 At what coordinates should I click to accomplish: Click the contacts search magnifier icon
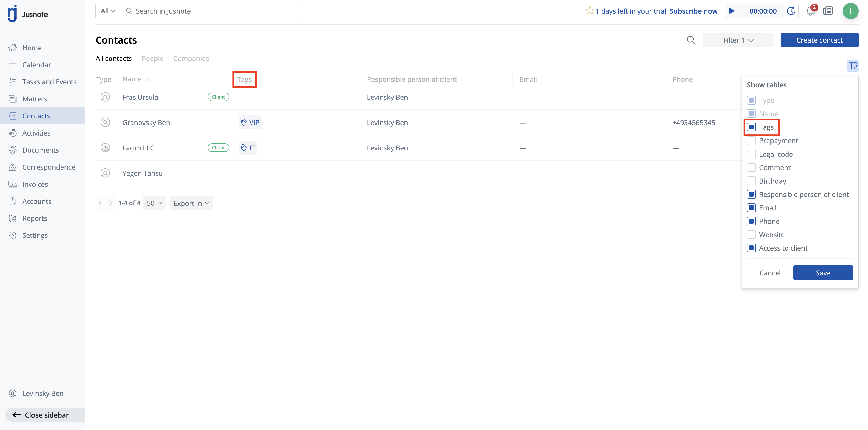tap(691, 40)
